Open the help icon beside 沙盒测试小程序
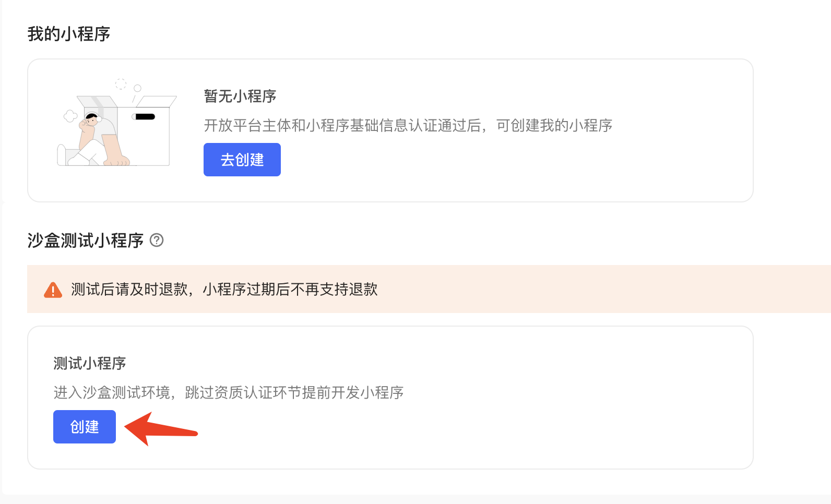This screenshot has width=831, height=504. click(157, 240)
